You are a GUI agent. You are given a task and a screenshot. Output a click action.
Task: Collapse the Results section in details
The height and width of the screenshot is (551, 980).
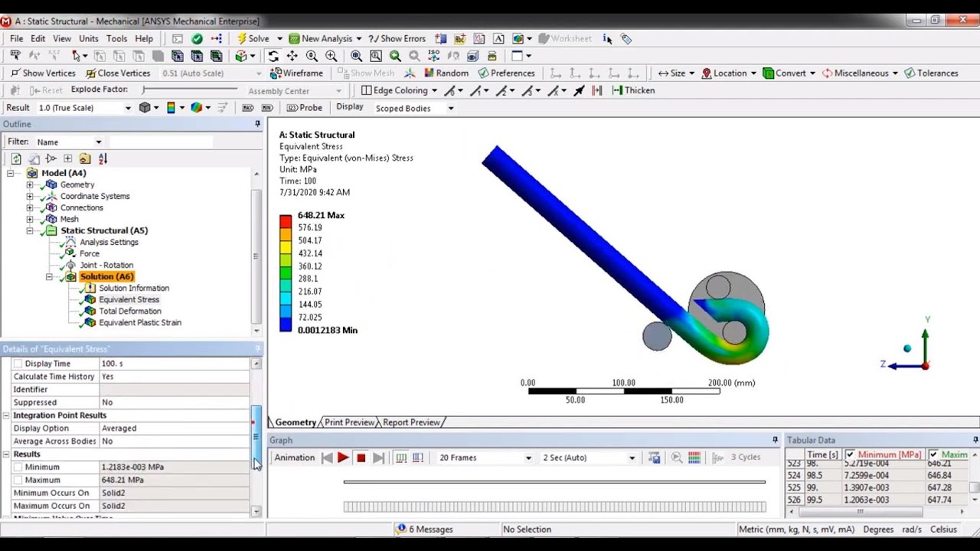(6, 454)
